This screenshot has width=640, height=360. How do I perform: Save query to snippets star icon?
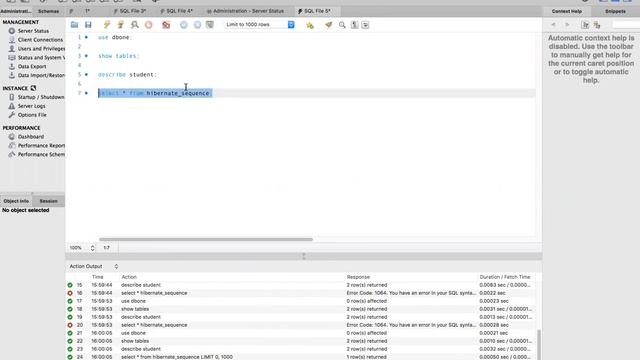point(310,25)
